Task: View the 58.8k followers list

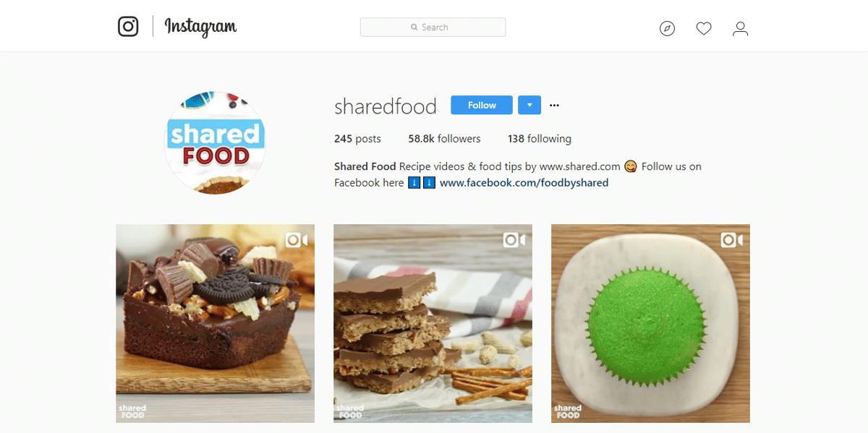Action: click(x=444, y=139)
